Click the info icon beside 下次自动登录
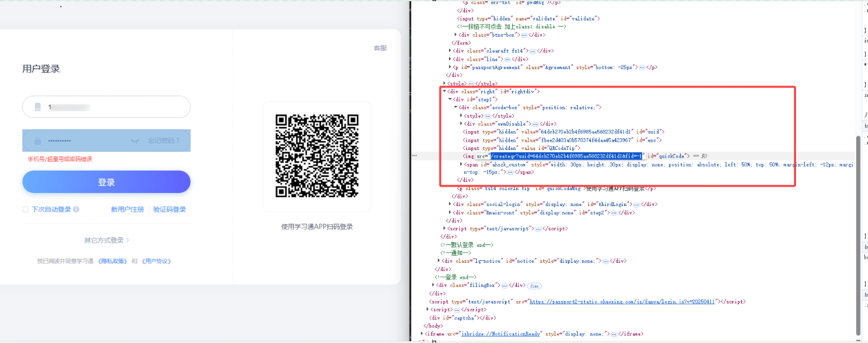 coord(76,209)
